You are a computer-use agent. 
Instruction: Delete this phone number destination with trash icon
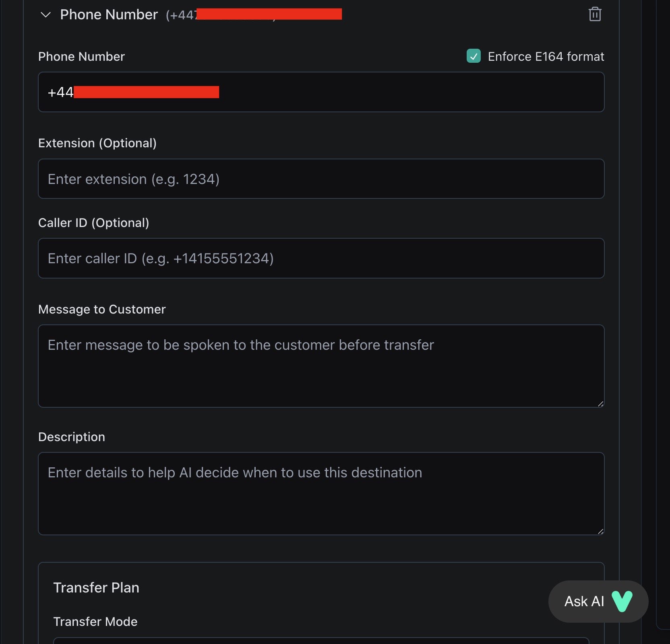coord(595,14)
